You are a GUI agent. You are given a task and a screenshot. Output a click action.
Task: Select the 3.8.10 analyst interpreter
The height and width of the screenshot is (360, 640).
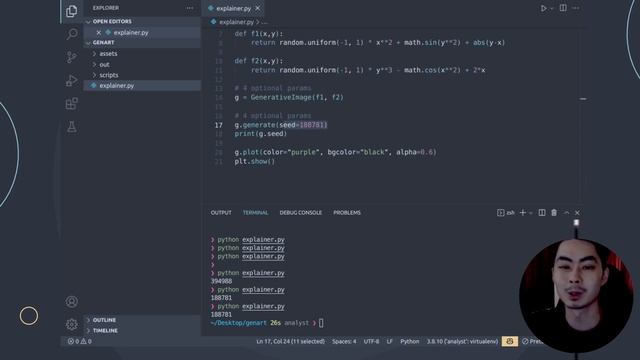[462, 341]
